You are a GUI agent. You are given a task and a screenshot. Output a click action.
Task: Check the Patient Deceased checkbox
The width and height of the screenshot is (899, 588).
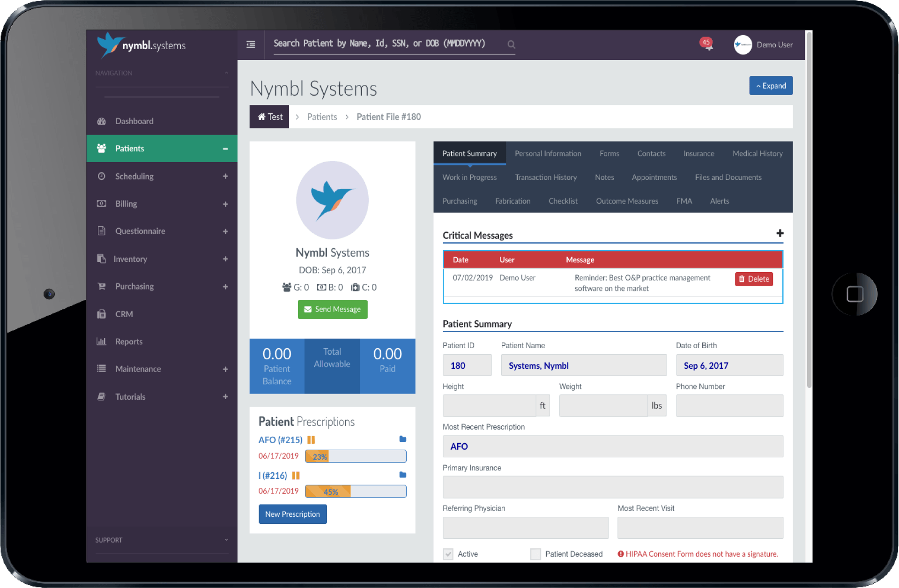click(535, 554)
